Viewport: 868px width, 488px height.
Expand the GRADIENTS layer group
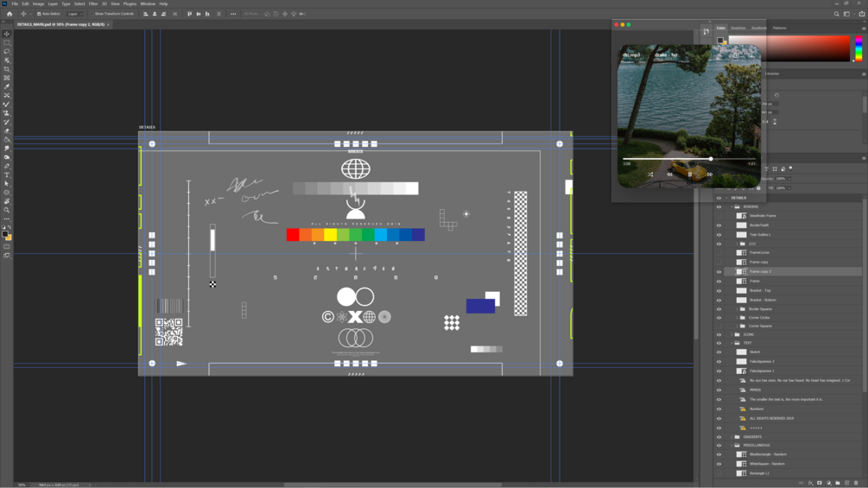732,437
